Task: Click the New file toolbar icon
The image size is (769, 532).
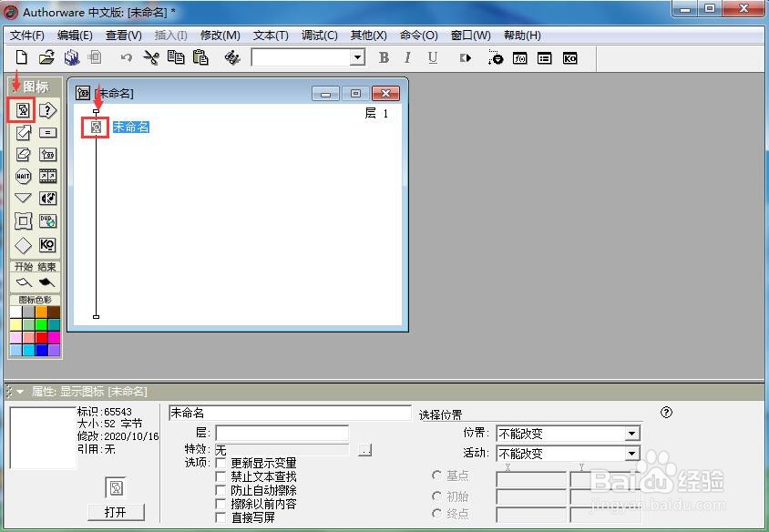Action: click(21, 58)
